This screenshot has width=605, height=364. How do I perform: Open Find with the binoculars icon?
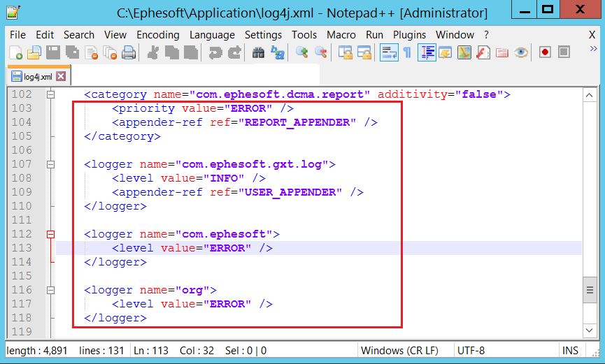point(259,52)
